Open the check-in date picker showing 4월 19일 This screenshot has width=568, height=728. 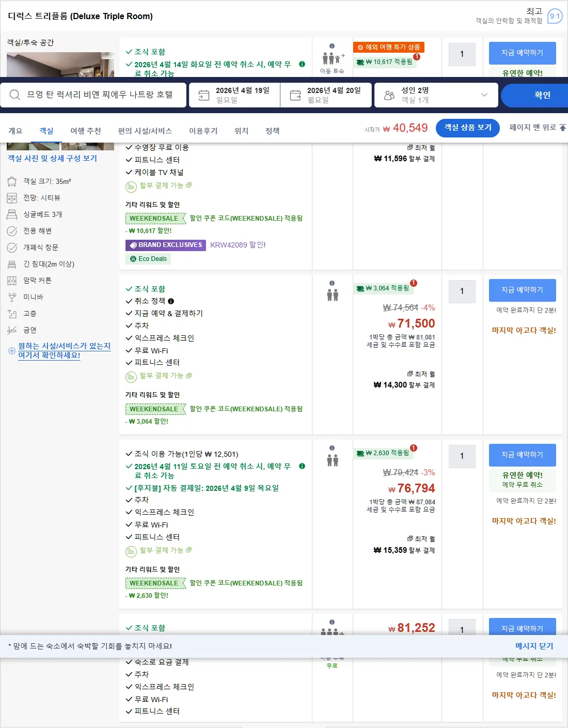235,95
